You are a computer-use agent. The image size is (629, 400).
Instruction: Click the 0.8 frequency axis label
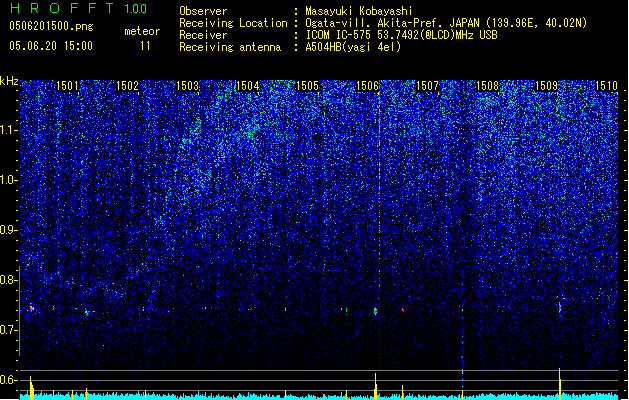point(9,280)
